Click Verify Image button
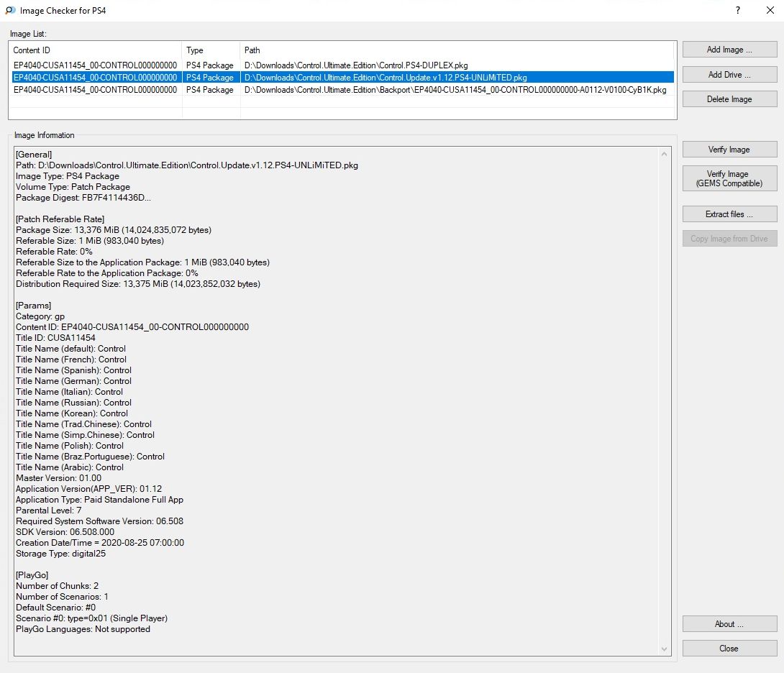784x673 pixels. (729, 150)
